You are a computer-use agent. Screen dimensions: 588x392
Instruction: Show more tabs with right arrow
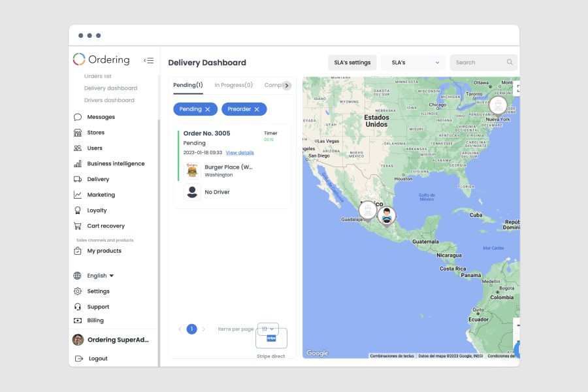(x=287, y=86)
